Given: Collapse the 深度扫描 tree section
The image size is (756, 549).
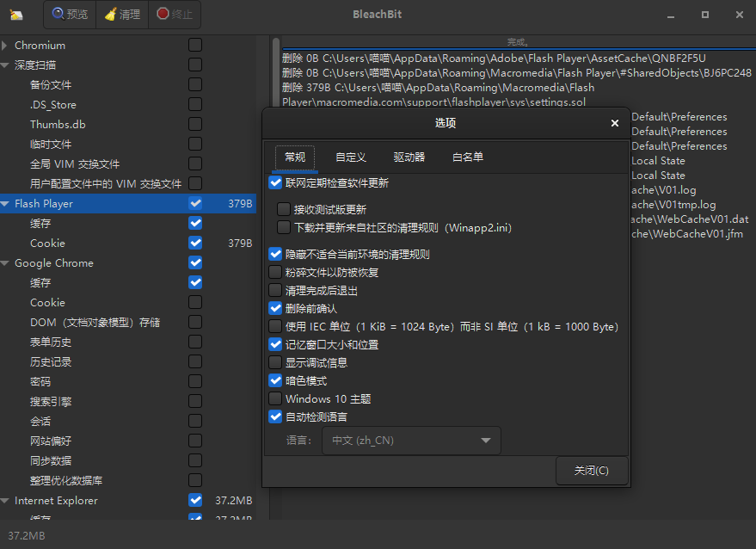Looking at the screenshot, I should coord(5,65).
